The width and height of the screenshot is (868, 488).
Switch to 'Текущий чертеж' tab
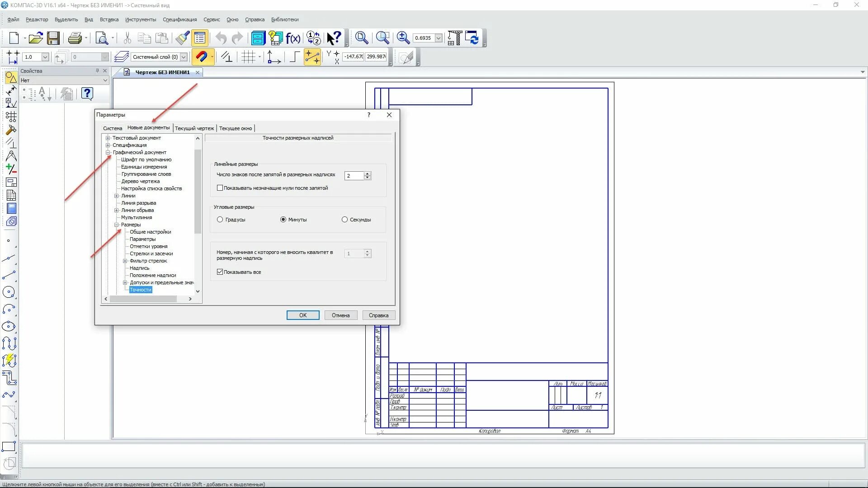[x=194, y=128]
